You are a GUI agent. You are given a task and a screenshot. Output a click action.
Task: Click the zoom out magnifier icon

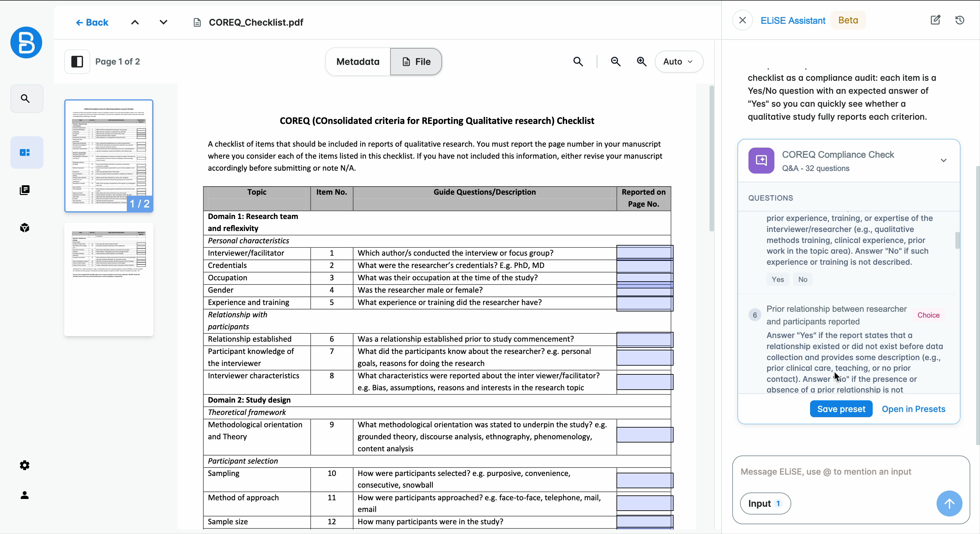(x=615, y=62)
